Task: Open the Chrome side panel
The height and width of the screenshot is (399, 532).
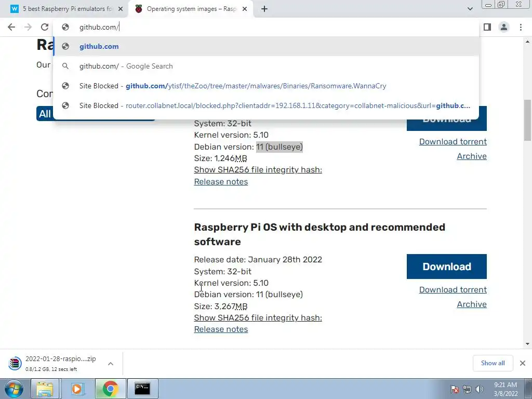Action: click(487, 27)
